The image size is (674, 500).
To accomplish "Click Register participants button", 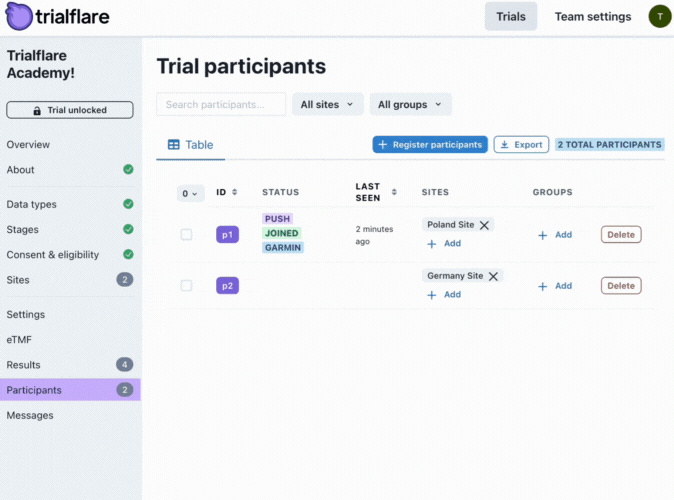I will point(430,145).
